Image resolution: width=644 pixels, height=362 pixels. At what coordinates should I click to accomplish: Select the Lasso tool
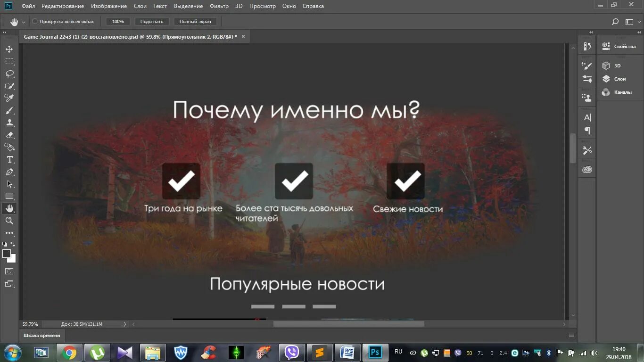click(x=9, y=74)
